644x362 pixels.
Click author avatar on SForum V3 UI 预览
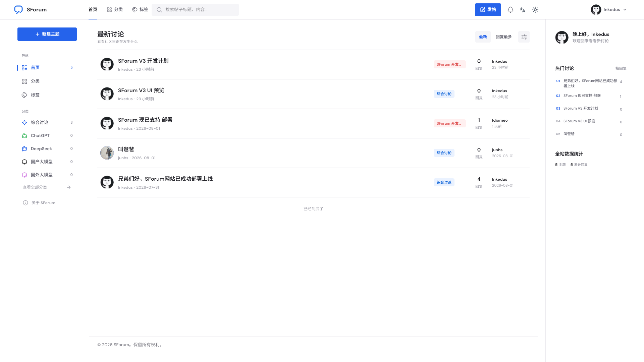point(107,94)
